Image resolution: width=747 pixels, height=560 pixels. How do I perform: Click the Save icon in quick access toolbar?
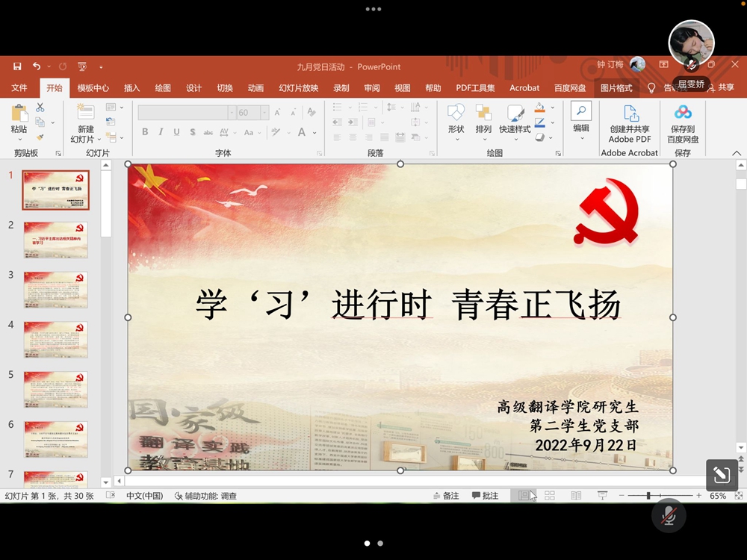(x=17, y=66)
